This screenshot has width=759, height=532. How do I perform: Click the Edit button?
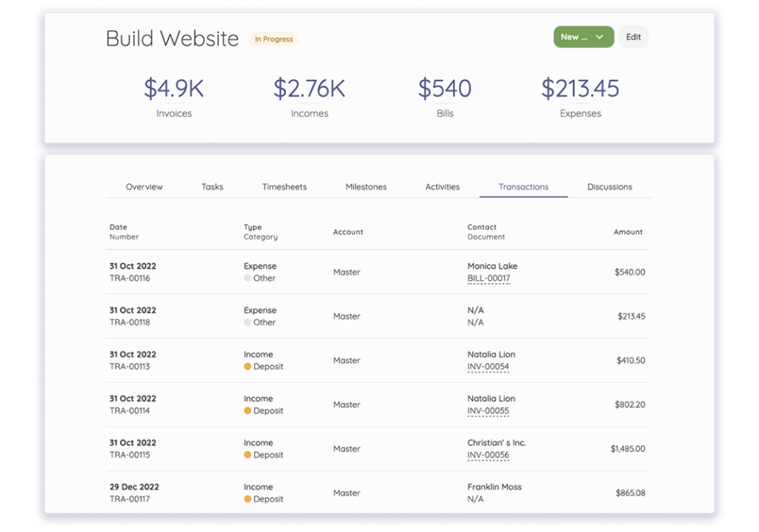(634, 36)
